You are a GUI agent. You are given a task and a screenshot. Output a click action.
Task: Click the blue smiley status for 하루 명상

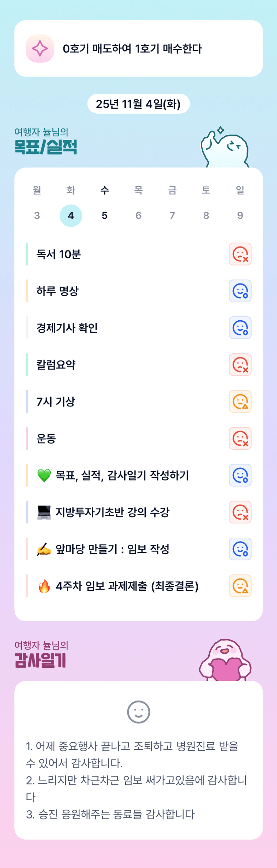pos(240,291)
